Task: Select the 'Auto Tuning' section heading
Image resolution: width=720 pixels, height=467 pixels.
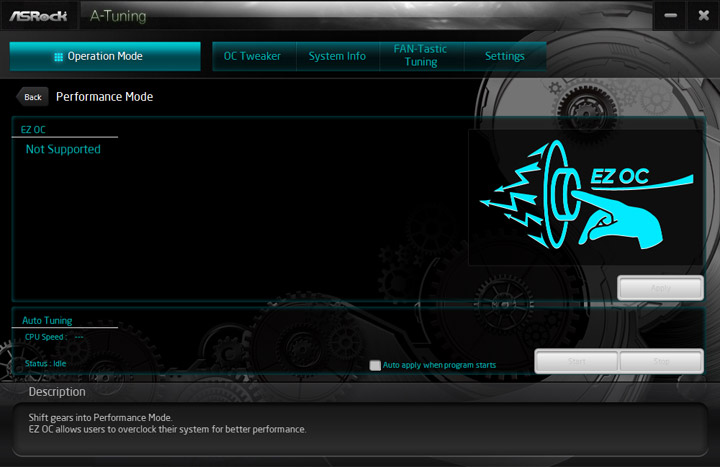Action: pos(47,321)
